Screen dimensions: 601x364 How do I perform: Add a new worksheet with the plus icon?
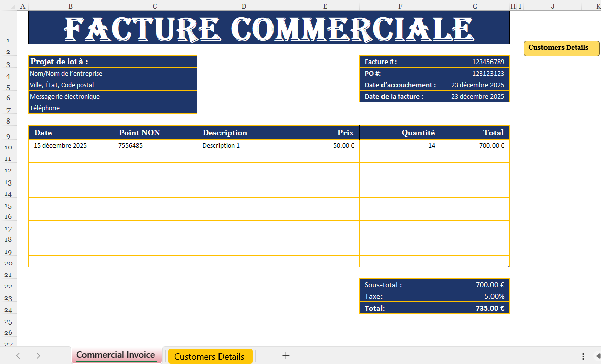point(286,356)
